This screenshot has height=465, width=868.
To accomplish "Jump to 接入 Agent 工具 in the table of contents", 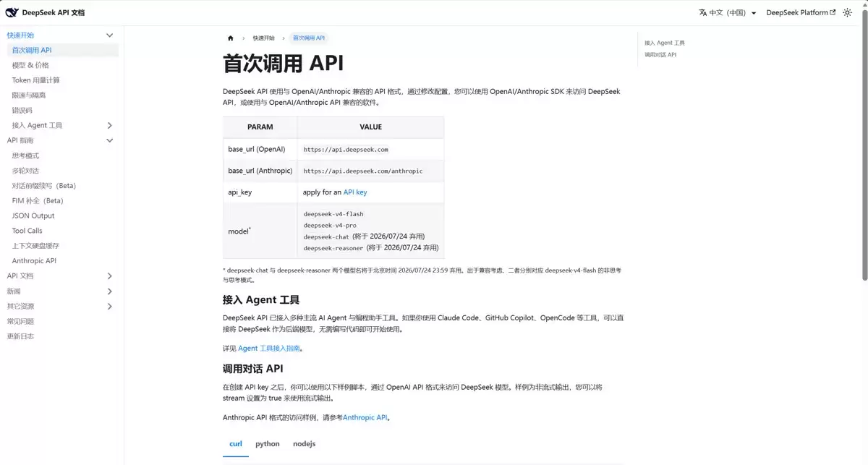I will click(x=664, y=43).
